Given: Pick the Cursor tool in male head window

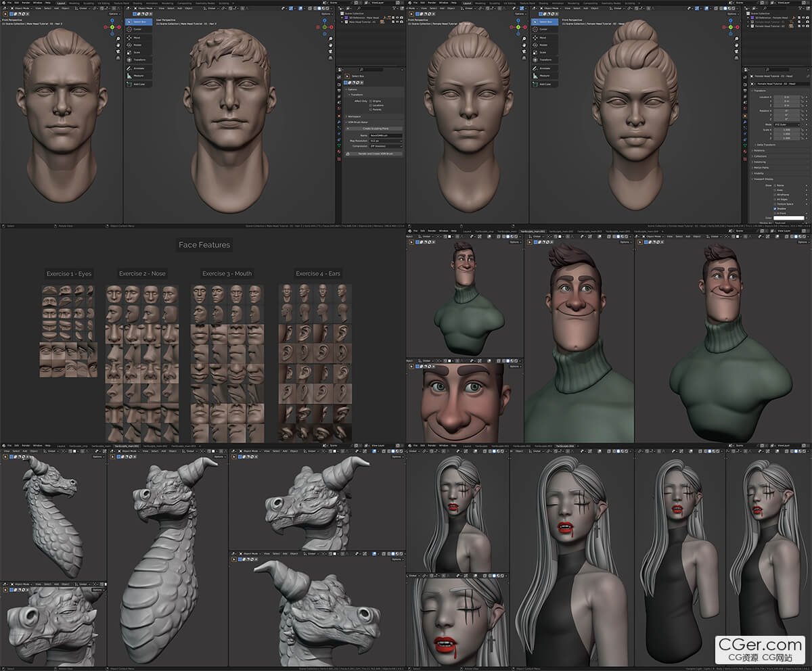Looking at the screenshot, I should pyautogui.click(x=137, y=30).
